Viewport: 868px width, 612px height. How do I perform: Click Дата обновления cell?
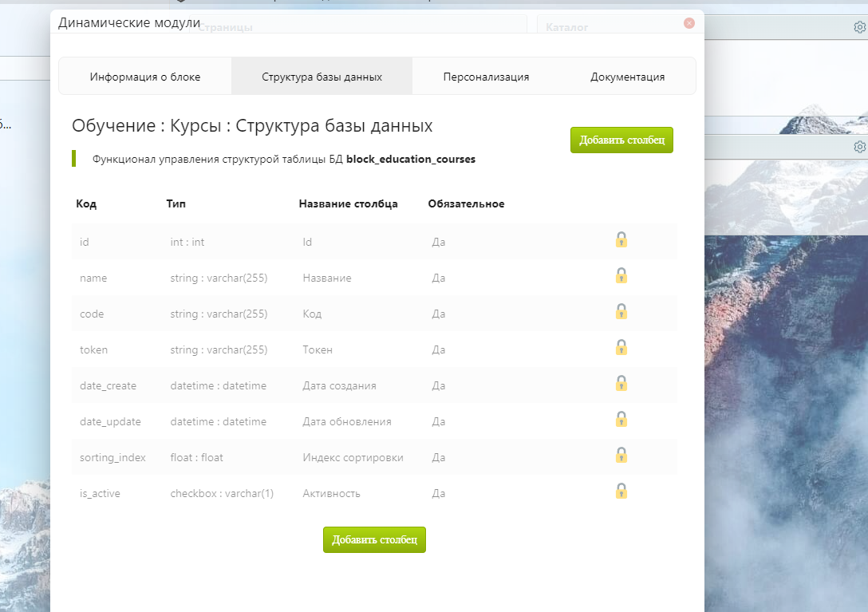pos(346,422)
